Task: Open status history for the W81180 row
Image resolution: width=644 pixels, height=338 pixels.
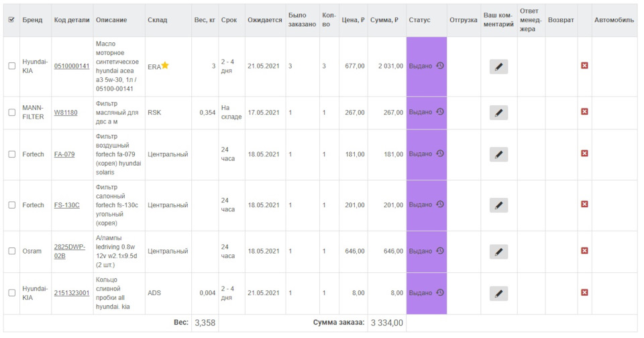Action: [x=440, y=112]
